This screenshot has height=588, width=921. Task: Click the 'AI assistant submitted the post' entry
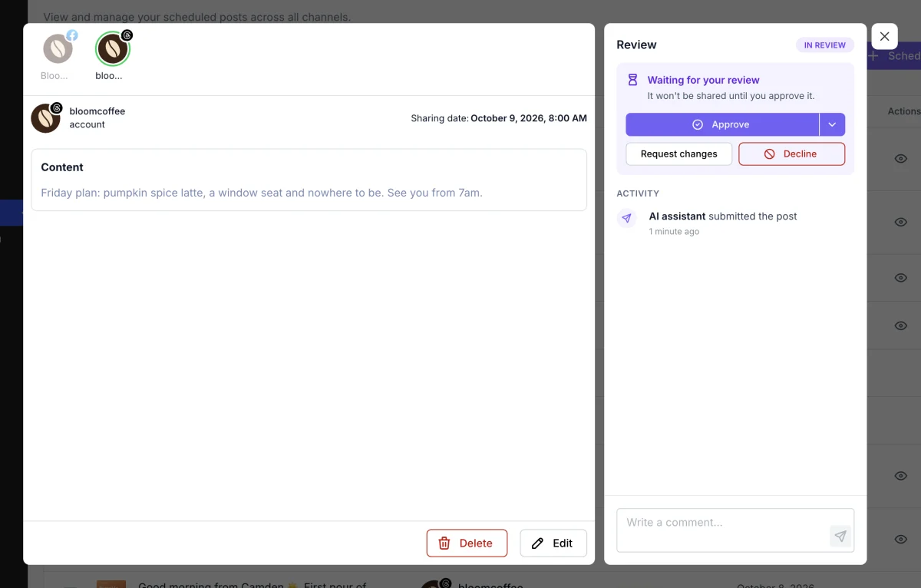(723, 216)
